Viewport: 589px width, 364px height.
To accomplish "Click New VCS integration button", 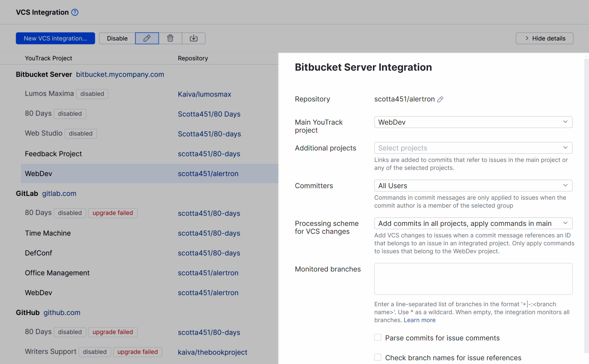I will 55,38.
